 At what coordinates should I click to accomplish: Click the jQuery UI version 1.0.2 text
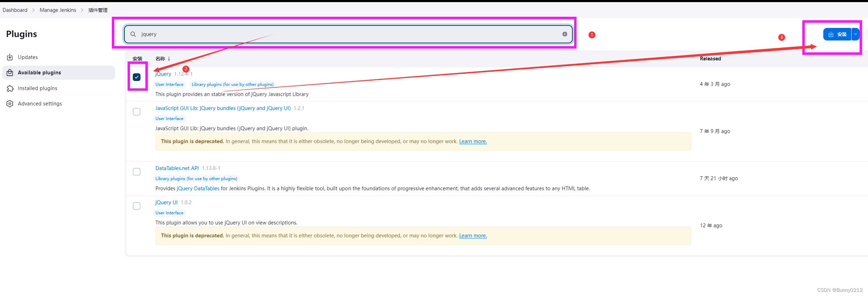tap(186, 202)
